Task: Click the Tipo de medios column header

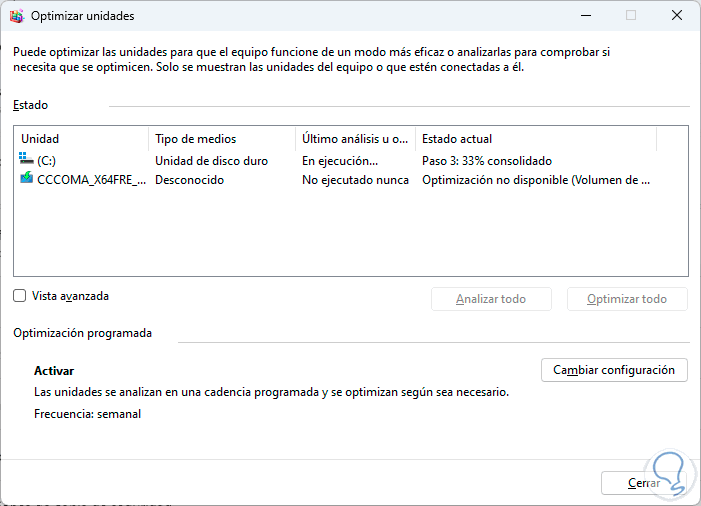Action: 220,139
